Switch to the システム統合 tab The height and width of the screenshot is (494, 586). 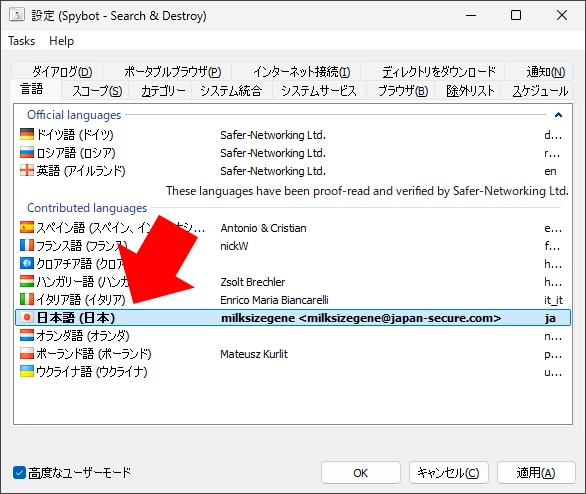tap(231, 91)
